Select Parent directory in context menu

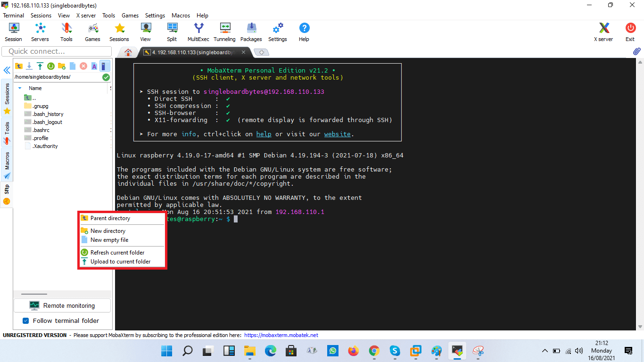coord(122,218)
